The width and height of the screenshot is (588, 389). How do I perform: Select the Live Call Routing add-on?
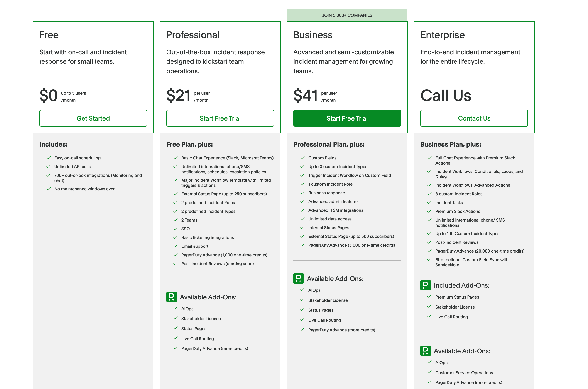(x=198, y=338)
